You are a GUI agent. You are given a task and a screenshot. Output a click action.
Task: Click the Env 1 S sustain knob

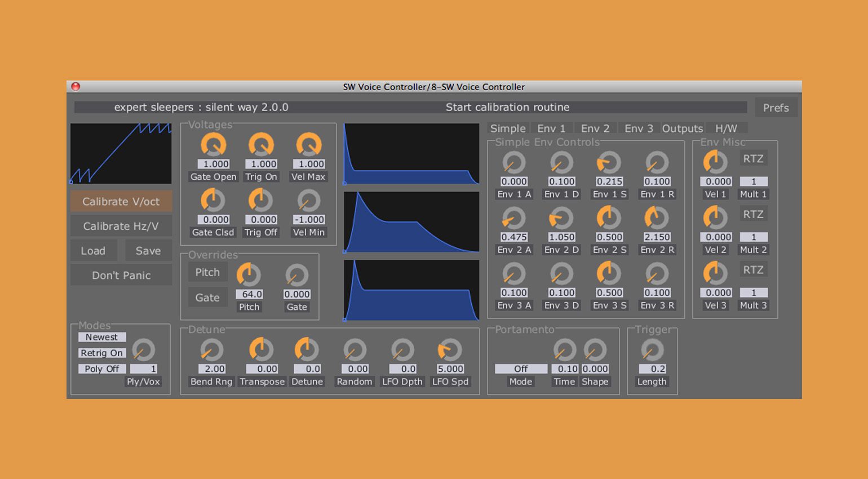(x=609, y=163)
